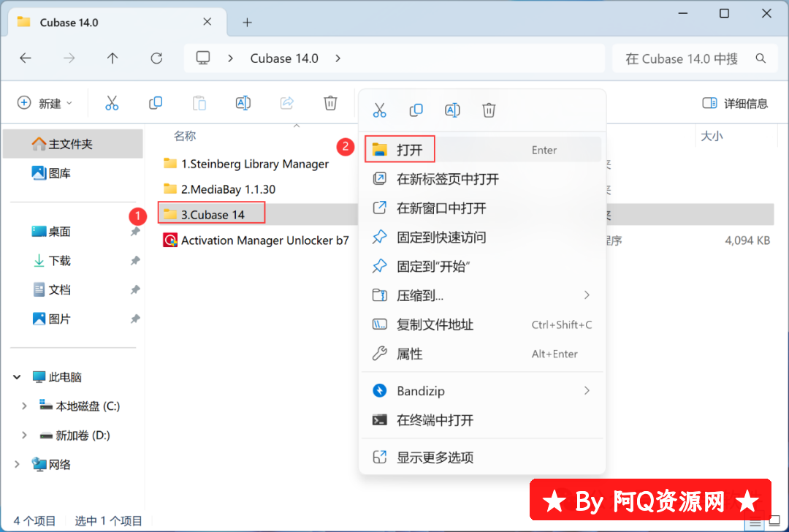The image size is (789, 532).
Task: Pin icon beside 下载 in sidebar
Action: coord(135,261)
